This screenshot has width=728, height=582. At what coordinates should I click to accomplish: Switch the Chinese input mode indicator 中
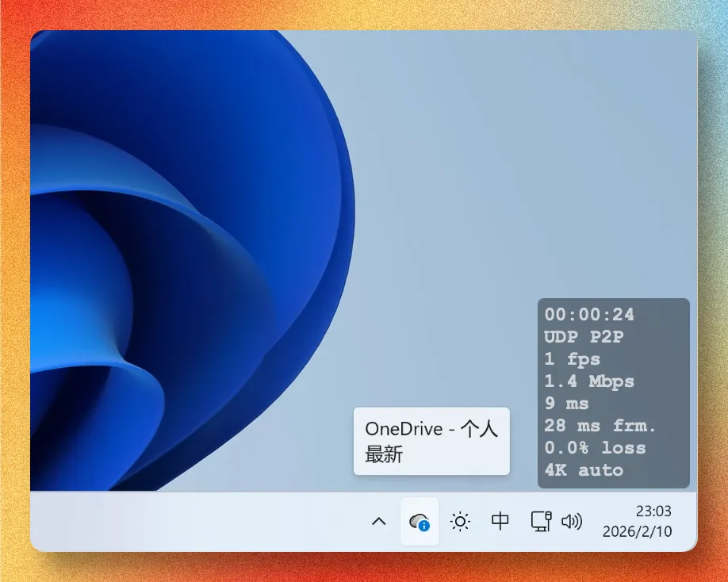(x=500, y=521)
